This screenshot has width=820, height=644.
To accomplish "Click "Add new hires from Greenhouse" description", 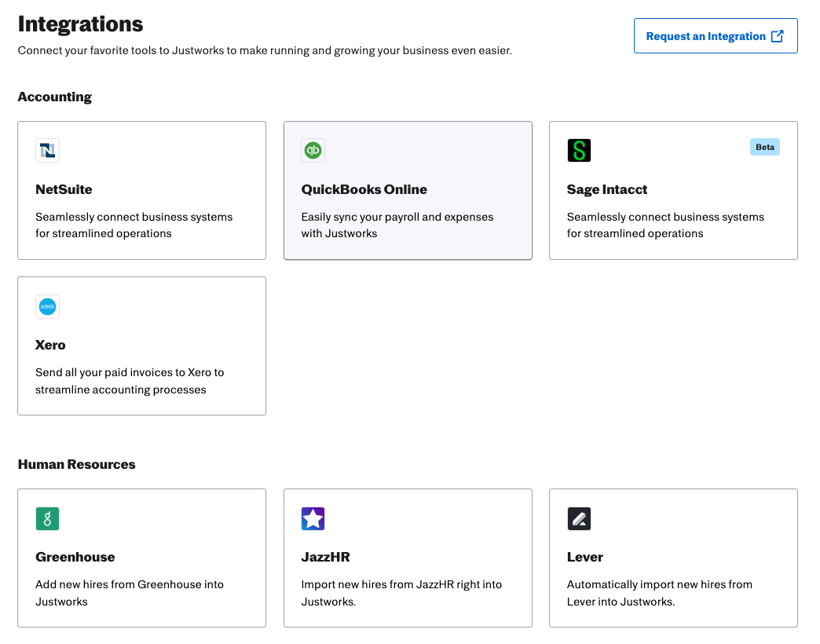I will (129, 593).
